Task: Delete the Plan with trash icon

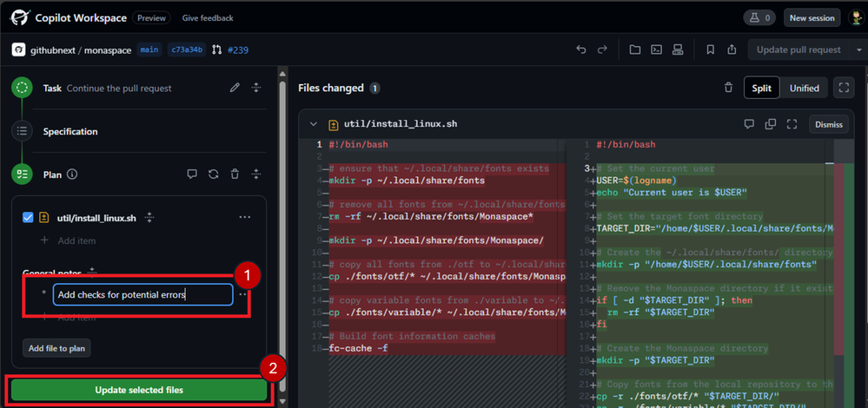Action: click(235, 174)
